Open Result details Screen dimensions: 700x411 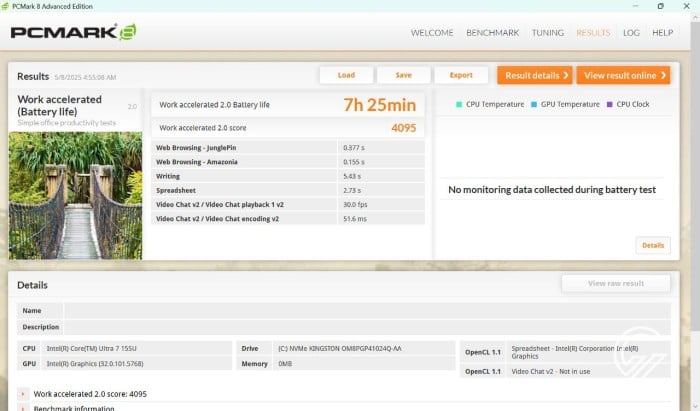point(535,75)
